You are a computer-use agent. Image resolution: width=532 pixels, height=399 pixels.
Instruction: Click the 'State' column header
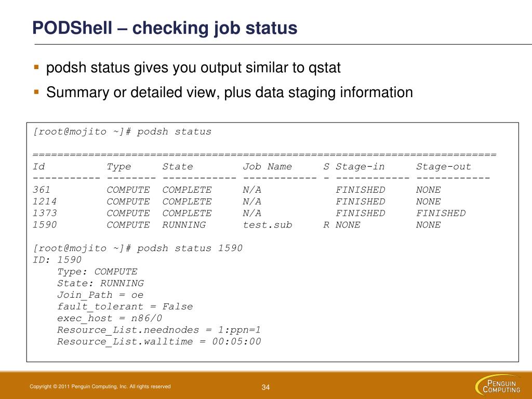point(178,167)
